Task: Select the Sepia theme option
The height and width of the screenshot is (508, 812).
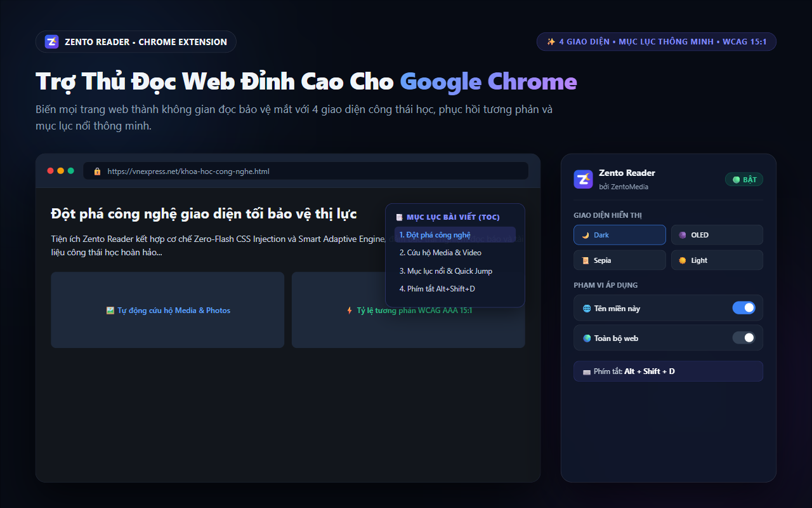Action: 620,260
